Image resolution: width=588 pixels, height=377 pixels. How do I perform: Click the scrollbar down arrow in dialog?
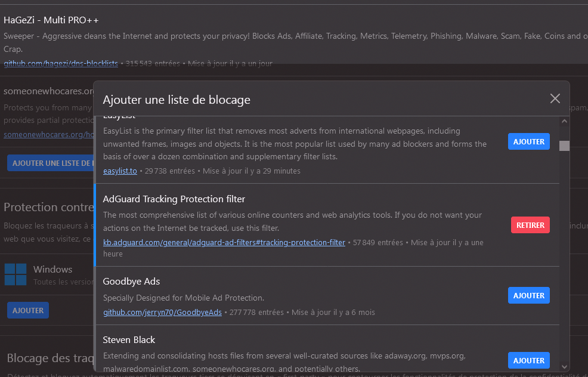pos(564,366)
